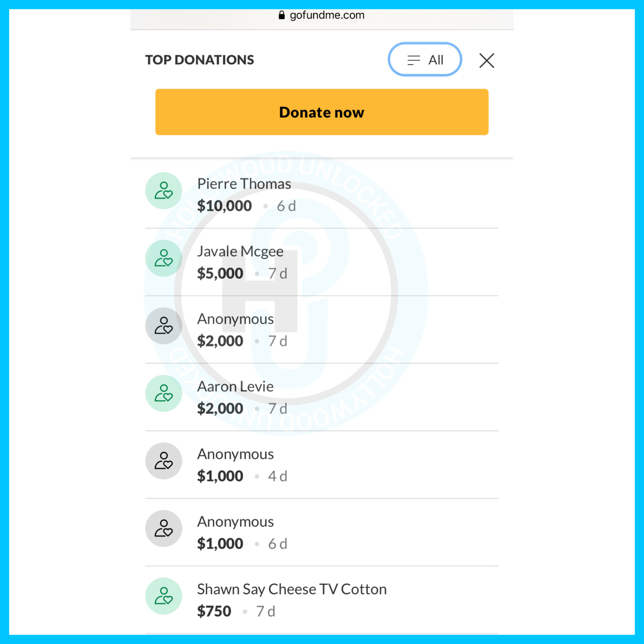Select Aaron Levie donor name
This screenshot has height=644, width=644.
coord(235,387)
